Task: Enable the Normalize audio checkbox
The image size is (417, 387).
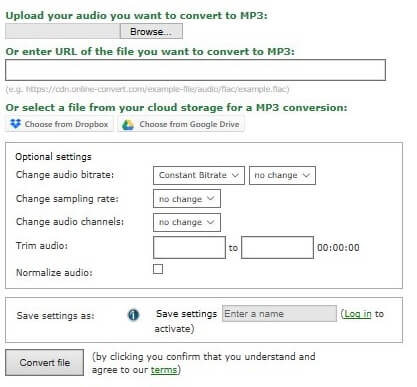Action: (158, 269)
